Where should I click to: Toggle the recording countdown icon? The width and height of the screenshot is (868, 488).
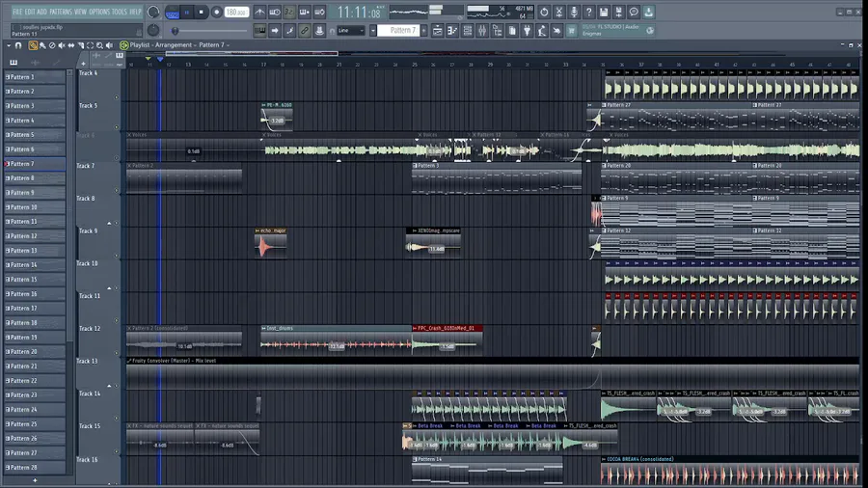[x=289, y=12]
